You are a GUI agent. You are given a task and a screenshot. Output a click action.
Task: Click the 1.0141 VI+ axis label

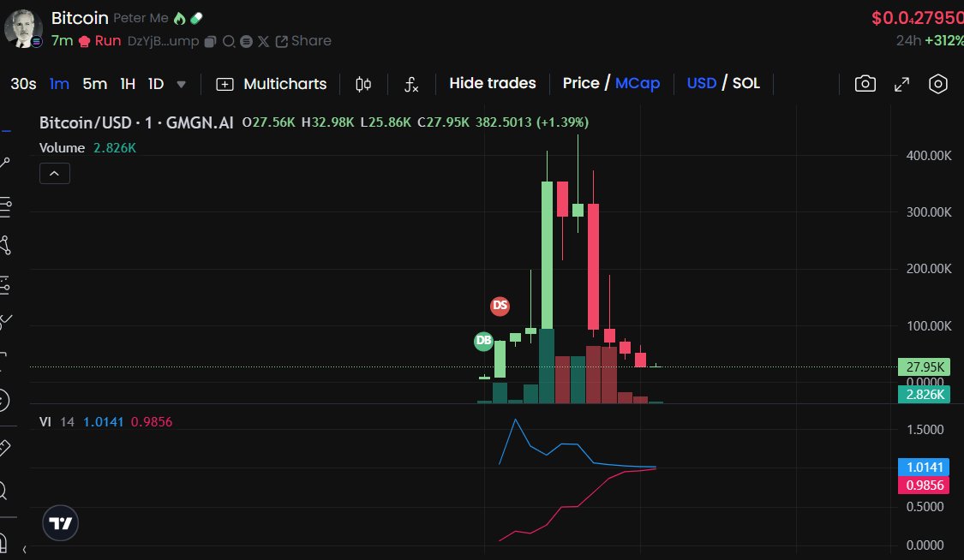click(924, 468)
